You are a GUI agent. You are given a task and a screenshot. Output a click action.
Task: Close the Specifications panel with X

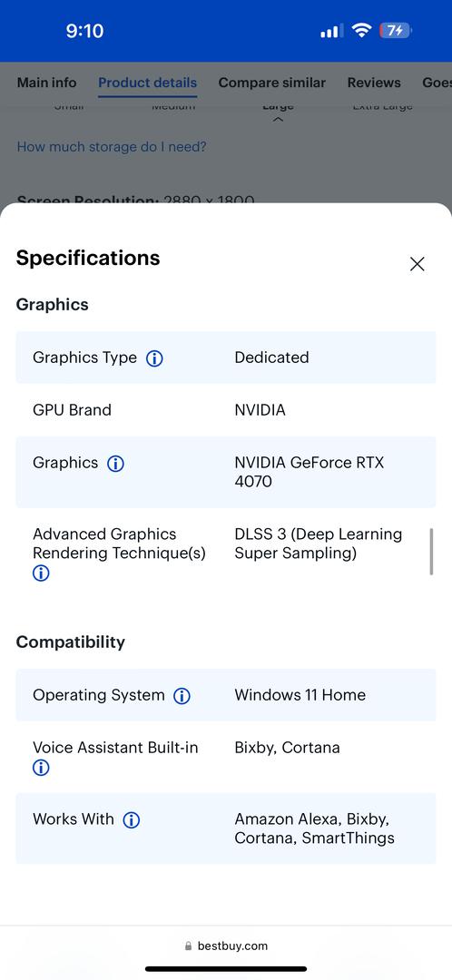(x=417, y=264)
